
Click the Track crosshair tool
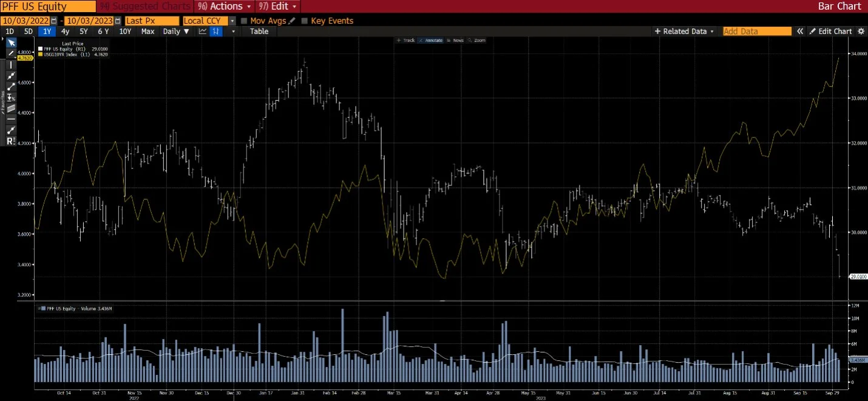405,40
